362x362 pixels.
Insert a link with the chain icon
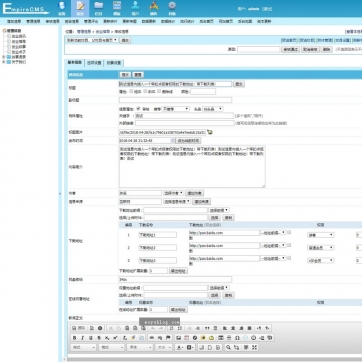point(152,338)
